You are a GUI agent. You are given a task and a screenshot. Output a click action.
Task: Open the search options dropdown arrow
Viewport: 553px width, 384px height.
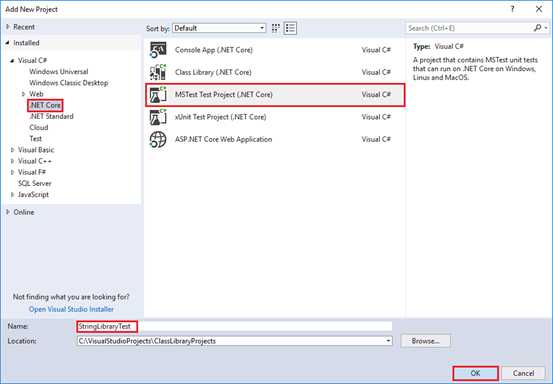(546, 28)
